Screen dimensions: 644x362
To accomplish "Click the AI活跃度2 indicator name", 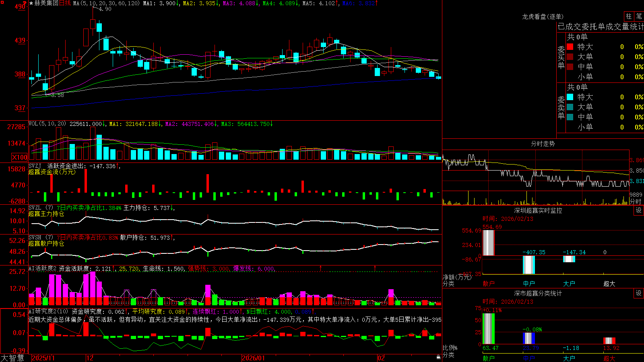I will [43, 268].
